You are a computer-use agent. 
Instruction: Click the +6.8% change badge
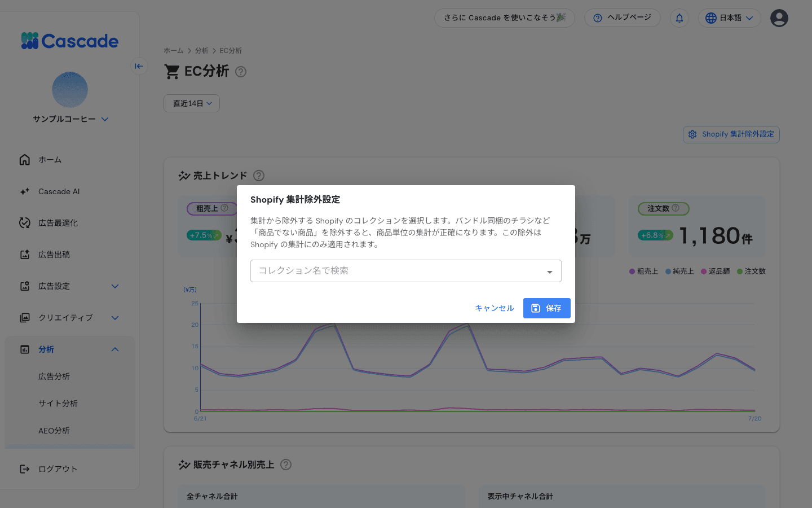[x=655, y=235]
